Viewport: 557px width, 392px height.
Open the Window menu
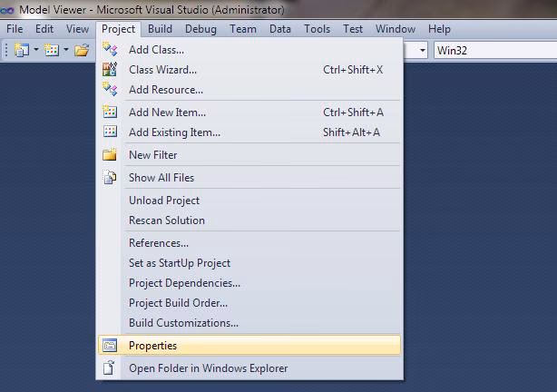(396, 29)
